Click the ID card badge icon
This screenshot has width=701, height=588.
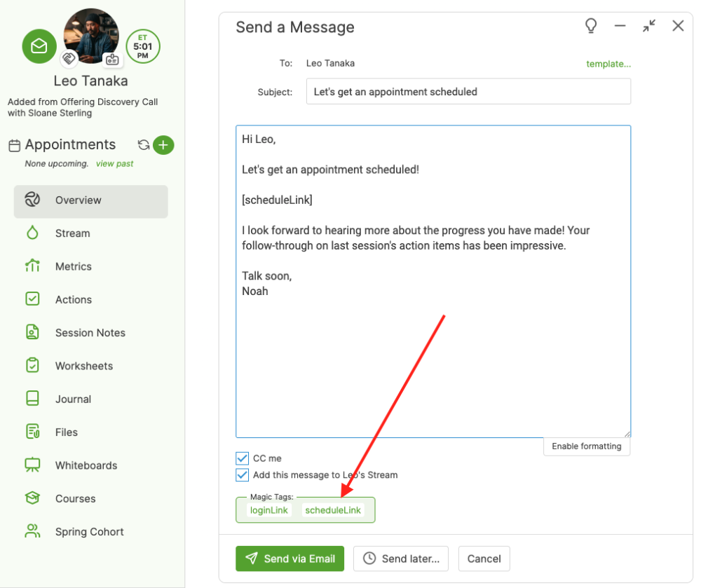(x=112, y=60)
